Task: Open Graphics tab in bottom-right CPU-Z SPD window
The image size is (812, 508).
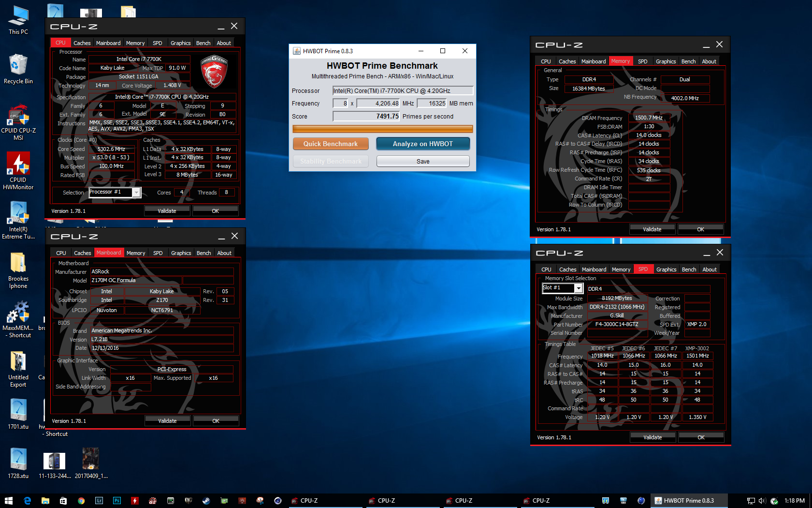Action: pyautogui.click(x=666, y=269)
